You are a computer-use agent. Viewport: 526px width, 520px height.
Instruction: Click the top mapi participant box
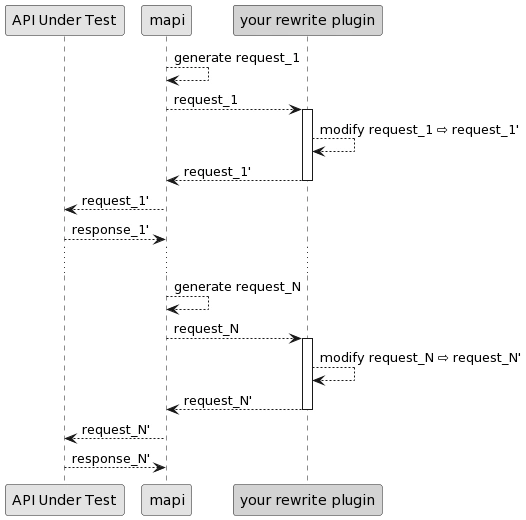point(166,20)
